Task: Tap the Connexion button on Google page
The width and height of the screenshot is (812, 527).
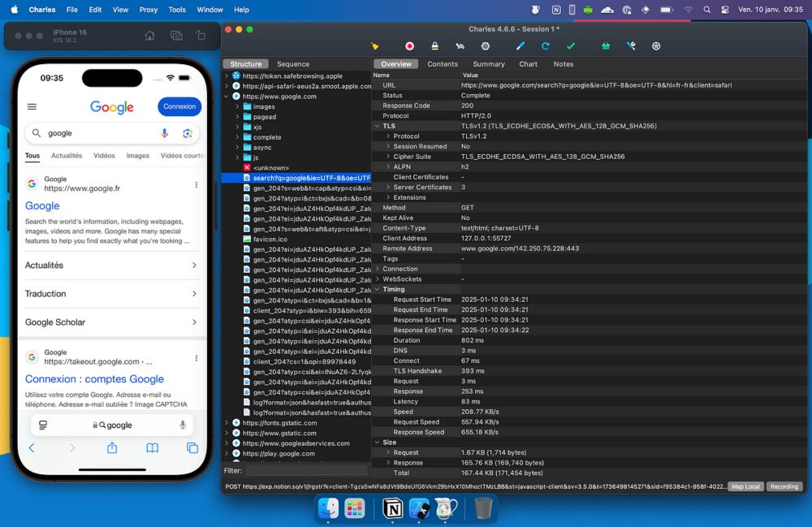Action: click(179, 106)
